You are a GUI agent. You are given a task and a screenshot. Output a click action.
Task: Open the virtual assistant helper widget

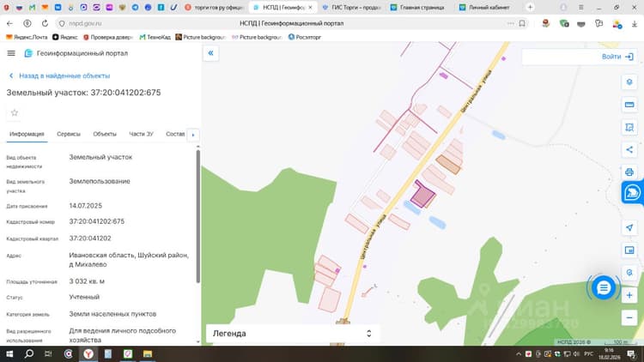632,192
